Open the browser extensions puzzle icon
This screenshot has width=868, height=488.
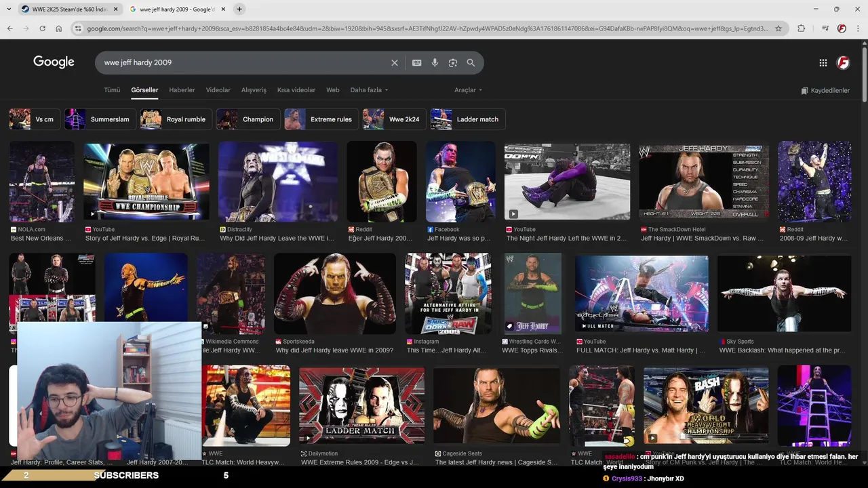802,28
